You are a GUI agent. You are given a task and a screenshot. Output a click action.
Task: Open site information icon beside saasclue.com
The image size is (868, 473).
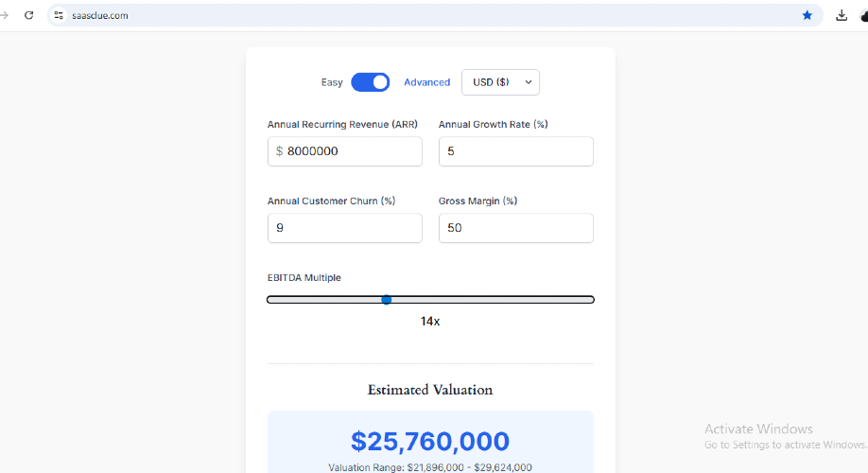coord(59,15)
